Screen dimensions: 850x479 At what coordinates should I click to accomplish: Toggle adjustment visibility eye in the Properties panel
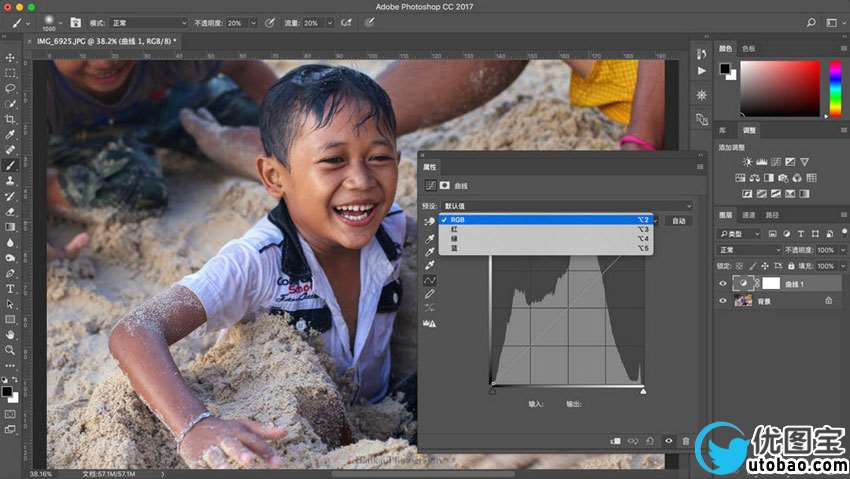click(x=668, y=441)
